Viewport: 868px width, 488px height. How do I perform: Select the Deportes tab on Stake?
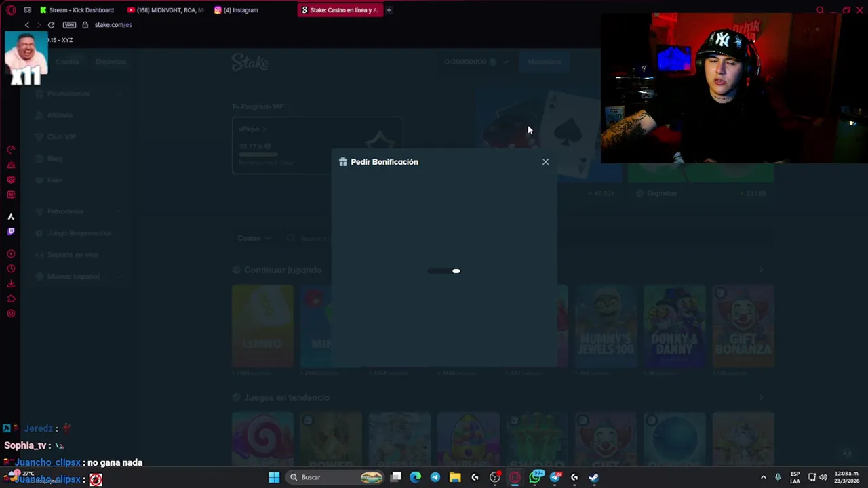pyautogui.click(x=111, y=62)
